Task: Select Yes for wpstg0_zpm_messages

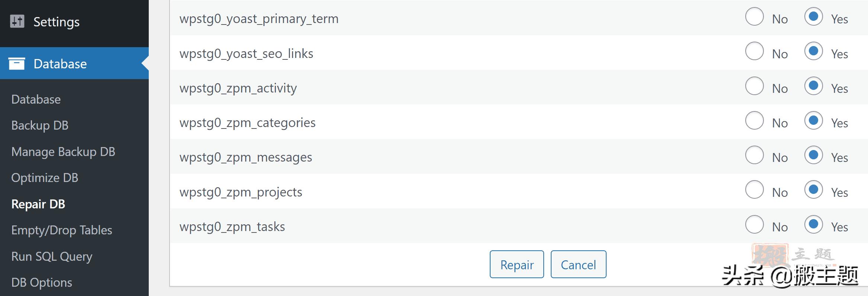Action: (813, 155)
